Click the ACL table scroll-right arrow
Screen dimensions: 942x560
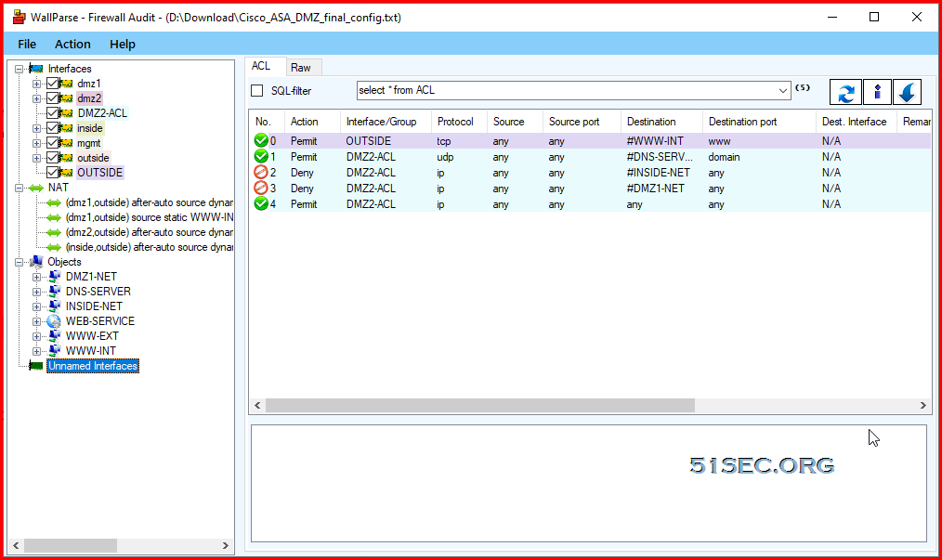click(923, 406)
